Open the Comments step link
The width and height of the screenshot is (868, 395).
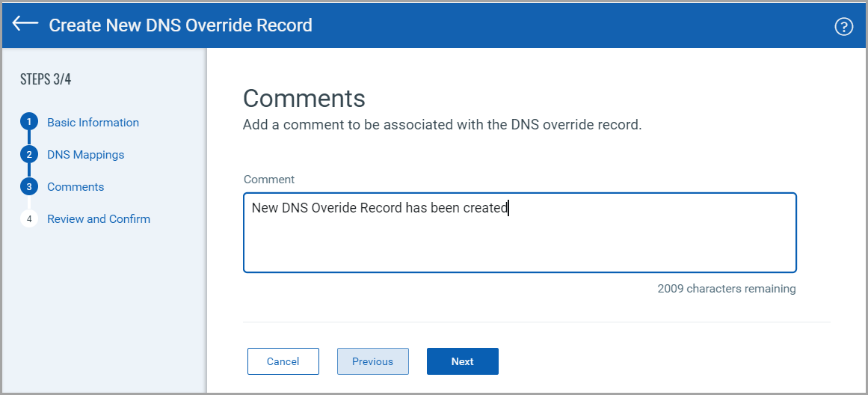point(76,187)
